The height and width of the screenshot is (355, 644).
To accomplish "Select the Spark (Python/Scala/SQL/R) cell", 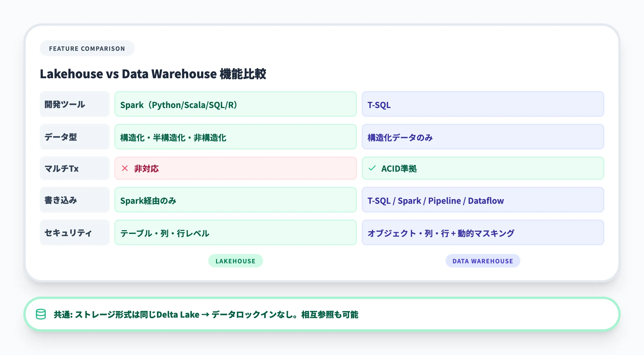I will pyautogui.click(x=235, y=104).
